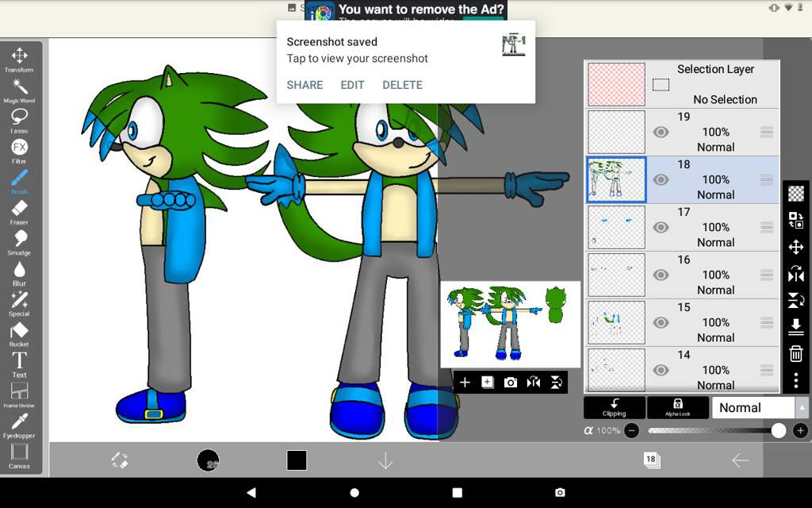Select the Bucket fill tool
The width and height of the screenshot is (812, 508).
coord(19,334)
